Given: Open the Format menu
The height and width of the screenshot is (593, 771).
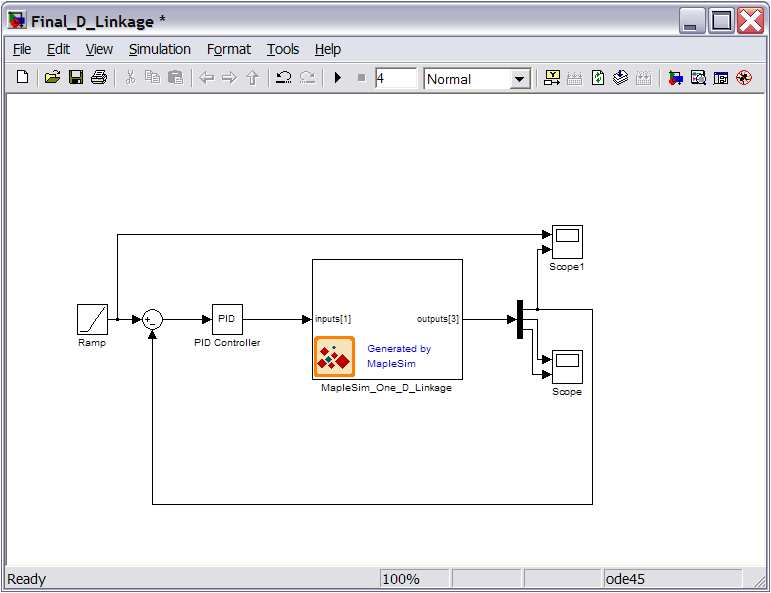Looking at the screenshot, I should 229,49.
